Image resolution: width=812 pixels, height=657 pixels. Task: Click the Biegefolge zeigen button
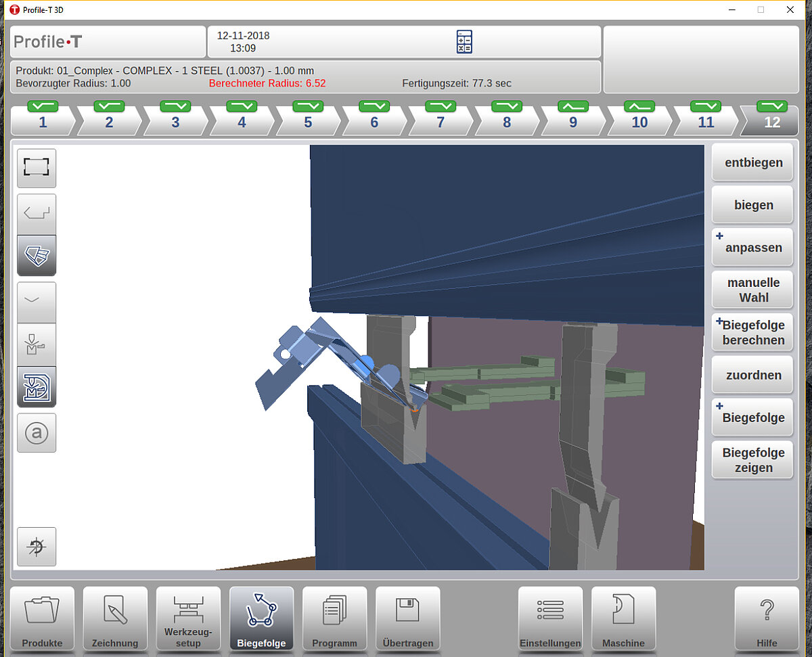click(752, 460)
